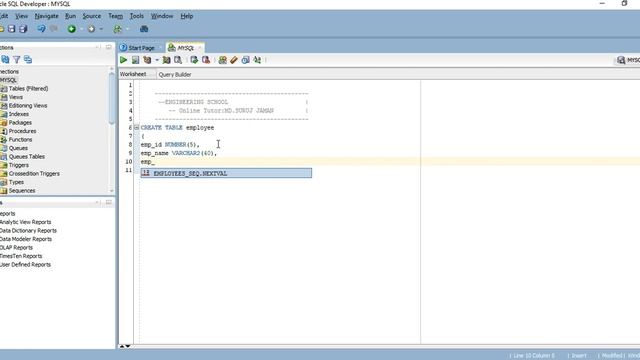640x360 pixels.
Task: Open the MYSQL connection selector at right
Action: 628,60
